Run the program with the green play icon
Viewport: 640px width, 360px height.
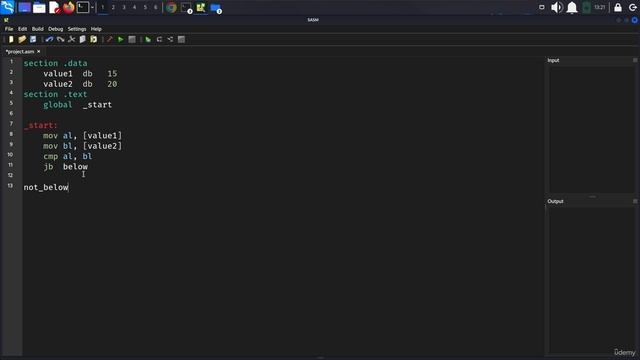point(121,39)
